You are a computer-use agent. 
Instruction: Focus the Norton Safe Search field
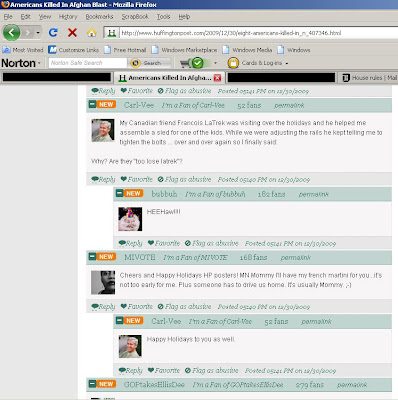pos(88,63)
